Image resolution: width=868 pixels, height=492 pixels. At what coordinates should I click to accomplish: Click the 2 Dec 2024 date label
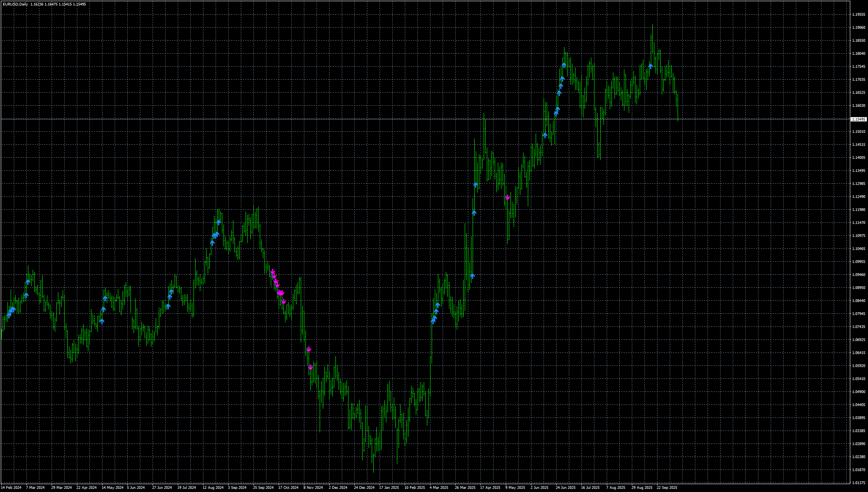338,488
